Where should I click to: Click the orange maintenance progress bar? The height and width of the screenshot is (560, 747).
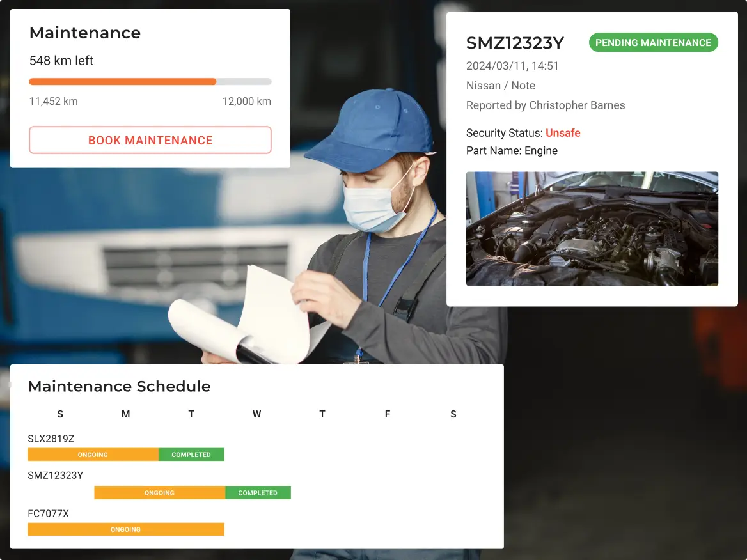[x=123, y=82]
